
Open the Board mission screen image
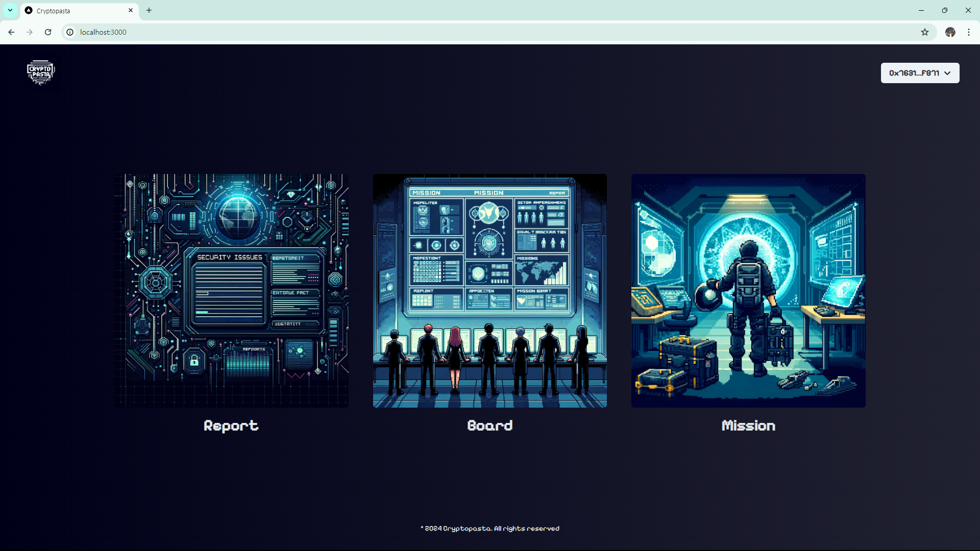[489, 290]
